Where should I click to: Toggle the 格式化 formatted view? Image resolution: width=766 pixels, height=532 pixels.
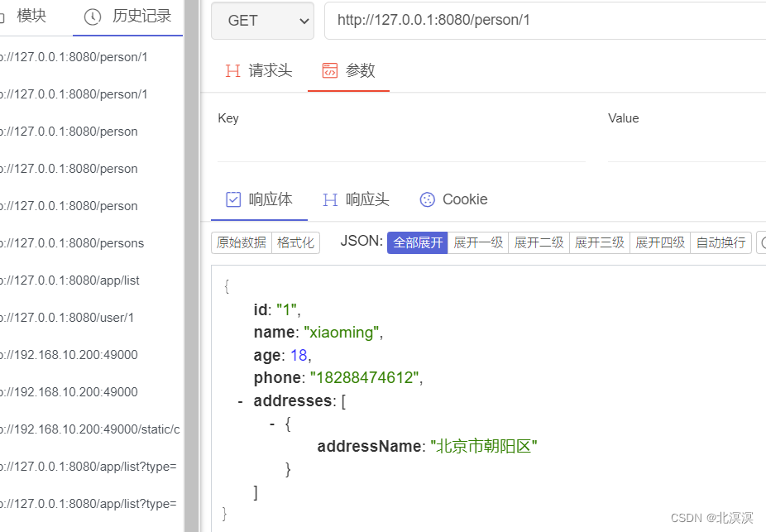[x=295, y=242]
